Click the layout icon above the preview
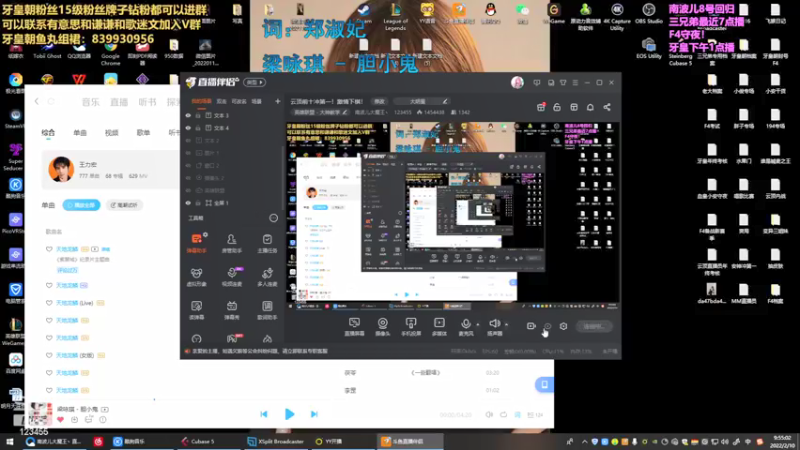 click(x=574, y=107)
